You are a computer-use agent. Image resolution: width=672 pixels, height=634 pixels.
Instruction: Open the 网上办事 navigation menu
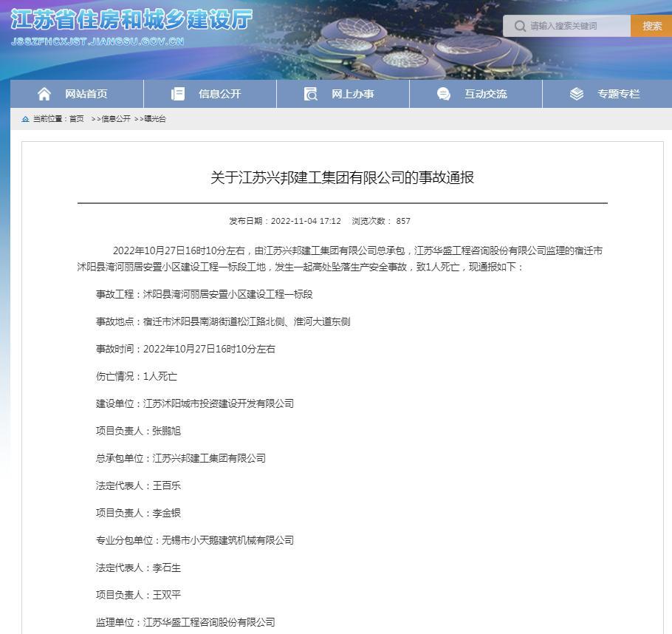pyautogui.click(x=343, y=94)
